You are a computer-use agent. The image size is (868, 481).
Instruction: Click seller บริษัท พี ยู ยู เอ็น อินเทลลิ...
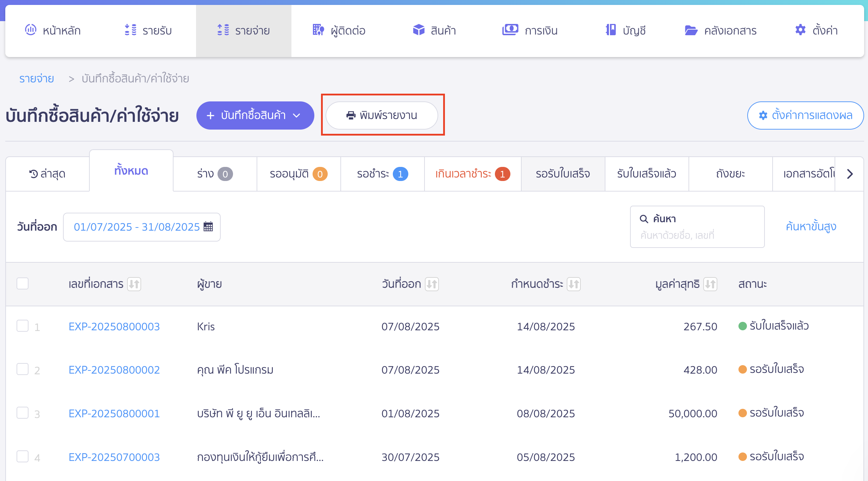(x=259, y=413)
